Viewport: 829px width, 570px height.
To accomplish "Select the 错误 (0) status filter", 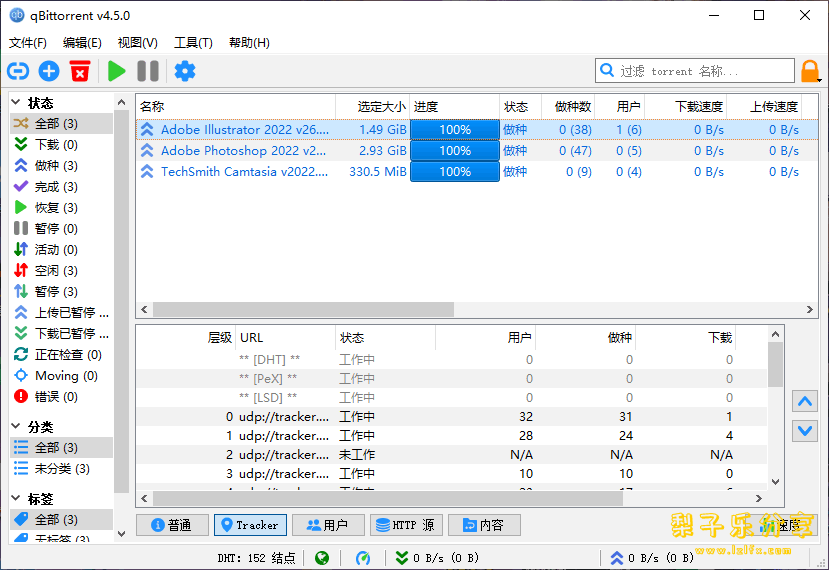I will coord(61,397).
